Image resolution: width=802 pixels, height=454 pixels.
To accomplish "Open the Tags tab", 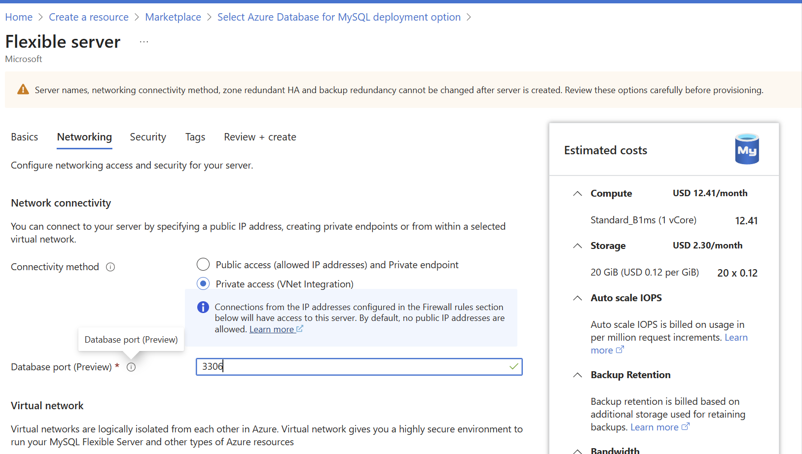I will click(x=195, y=137).
